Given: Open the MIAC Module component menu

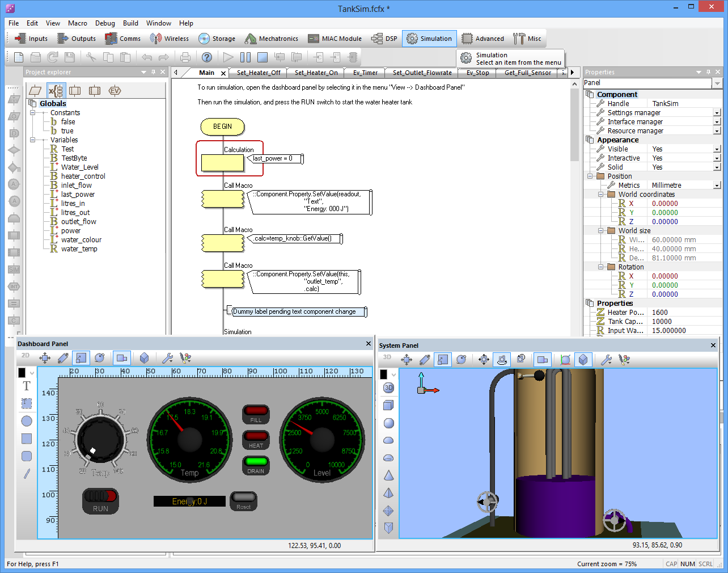Looking at the screenshot, I should click(335, 39).
